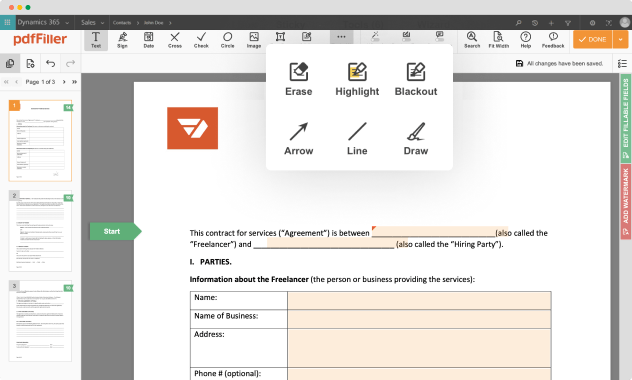The image size is (632, 380).
Task: Click the Sign tool in toolbar
Action: 123,40
